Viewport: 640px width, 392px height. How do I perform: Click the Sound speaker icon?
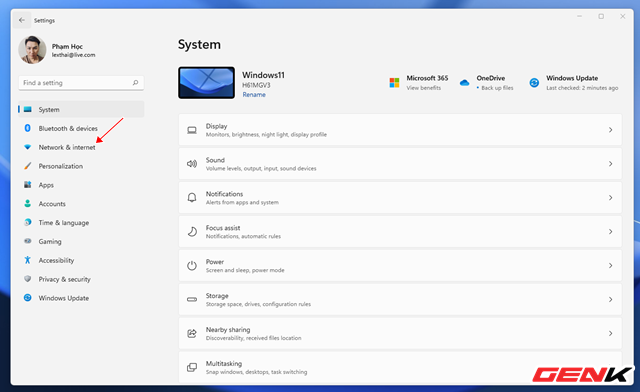[x=192, y=164]
